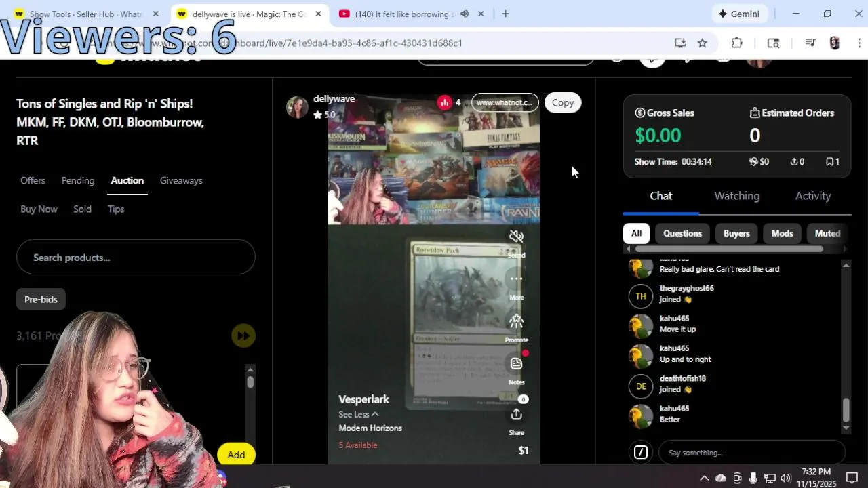This screenshot has height=488, width=868.
Task: Click the Share icon on the video
Action: (x=516, y=414)
